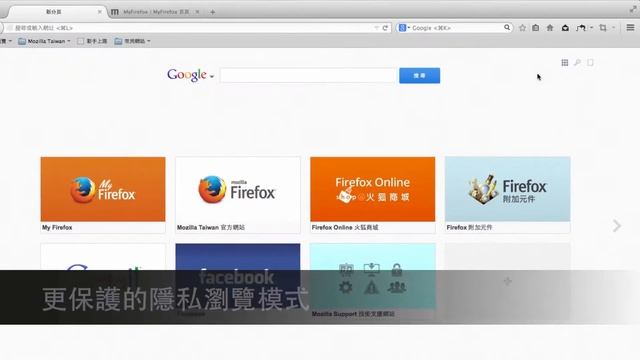The width and height of the screenshot is (640, 360).
Task: Click the 'My Firefox' caption text
Action: 57,227
